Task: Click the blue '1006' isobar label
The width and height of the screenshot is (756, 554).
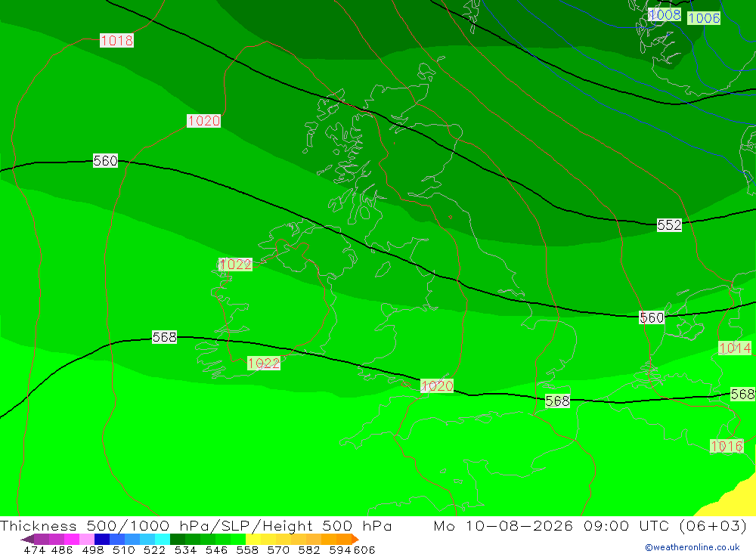Action: click(704, 18)
